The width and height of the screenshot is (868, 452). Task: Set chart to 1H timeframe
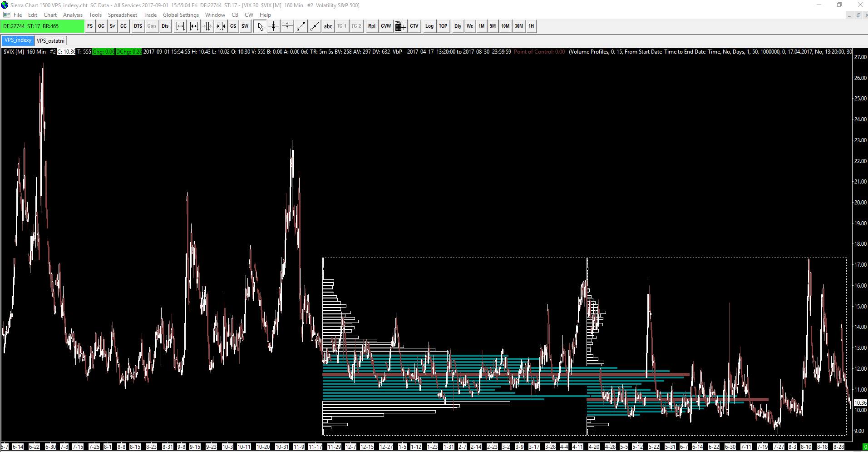point(531,26)
